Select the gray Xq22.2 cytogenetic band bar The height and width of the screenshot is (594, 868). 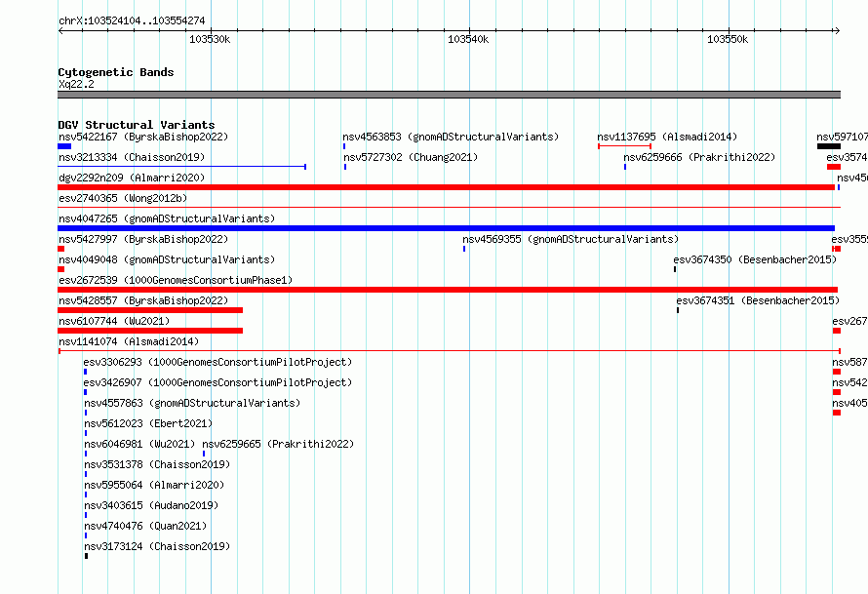click(x=449, y=95)
